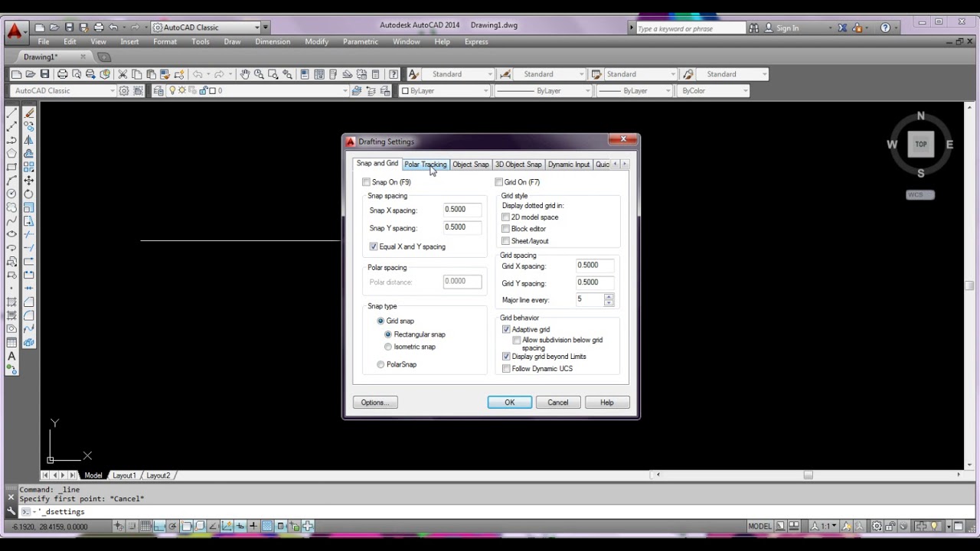980x551 pixels.
Task: Select the Rotate modify tool
Action: tap(29, 194)
